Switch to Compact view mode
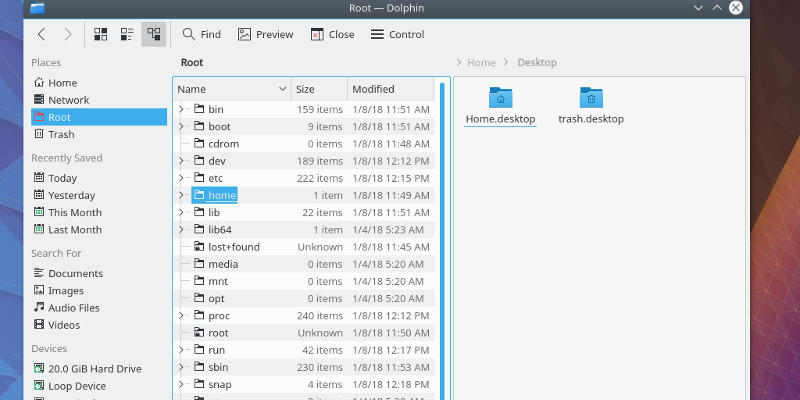The image size is (800, 400). (x=127, y=34)
